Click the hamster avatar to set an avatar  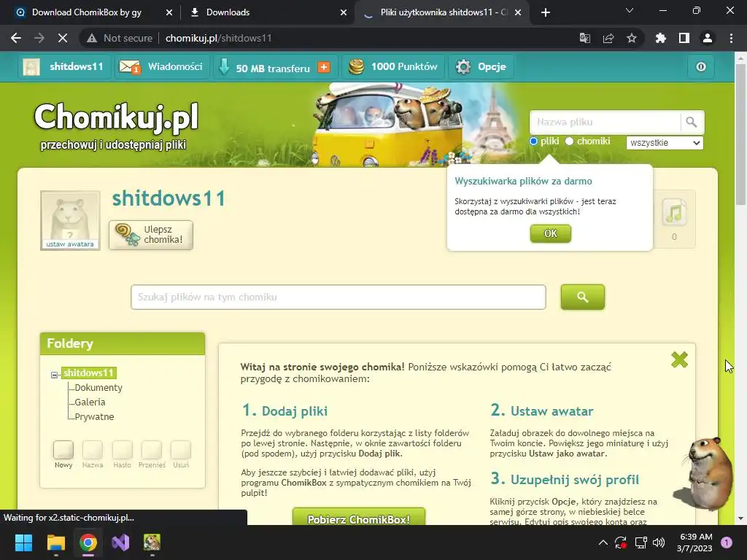[70, 217]
